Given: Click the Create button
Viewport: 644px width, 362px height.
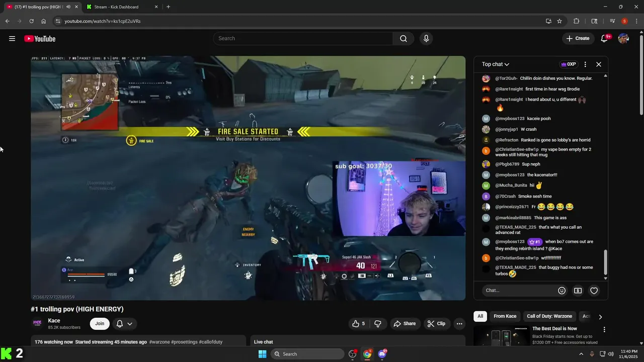Looking at the screenshot, I should (578, 39).
